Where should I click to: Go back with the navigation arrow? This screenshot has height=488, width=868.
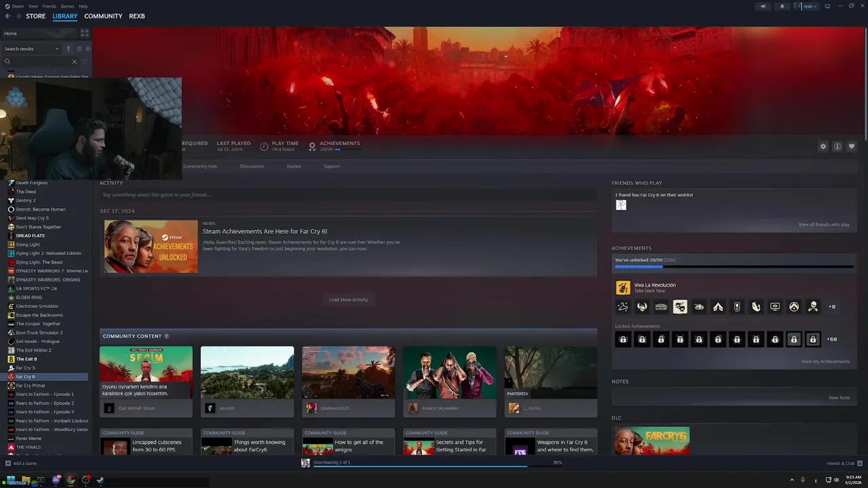(8, 16)
